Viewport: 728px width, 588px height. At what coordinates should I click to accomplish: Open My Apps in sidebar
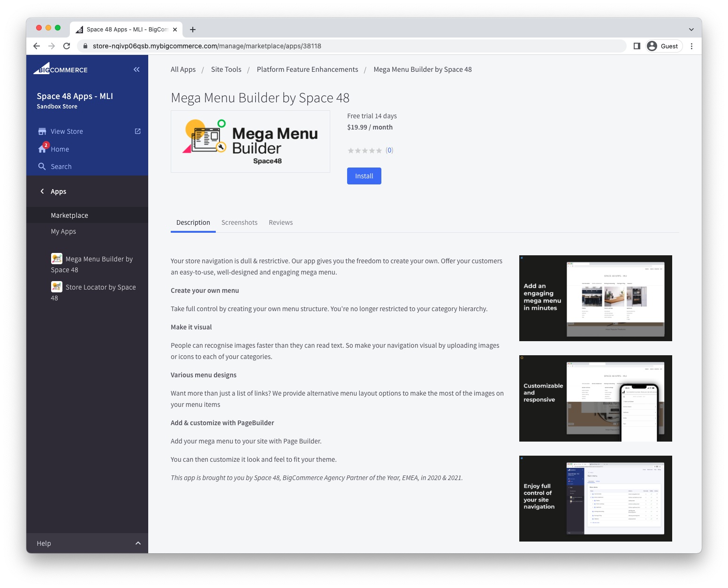pos(63,231)
